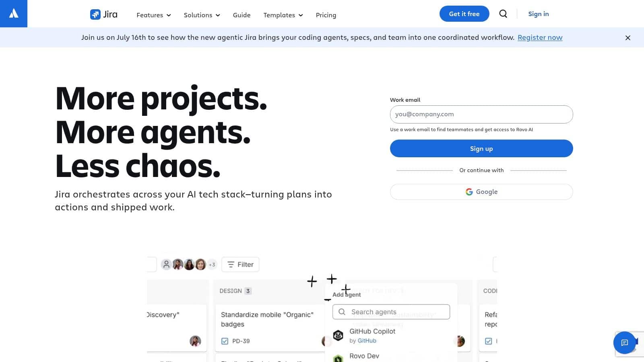Select the Rovo Dev agent entry
The height and width of the screenshot is (362, 644).
click(391, 356)
